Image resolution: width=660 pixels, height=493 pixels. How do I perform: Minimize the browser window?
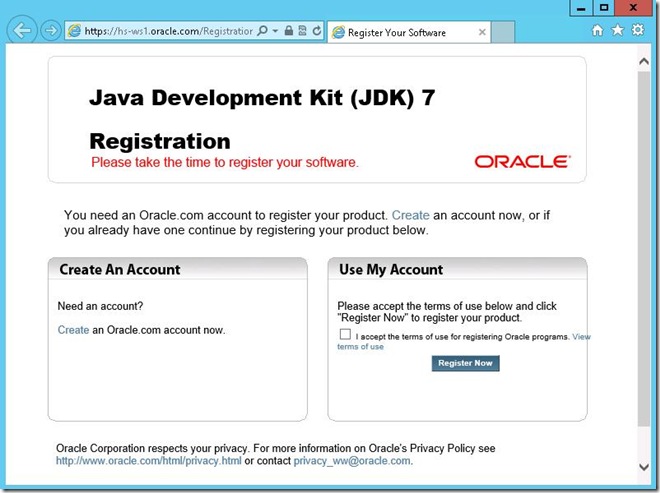pyautogui.click(x=581, y=8)
